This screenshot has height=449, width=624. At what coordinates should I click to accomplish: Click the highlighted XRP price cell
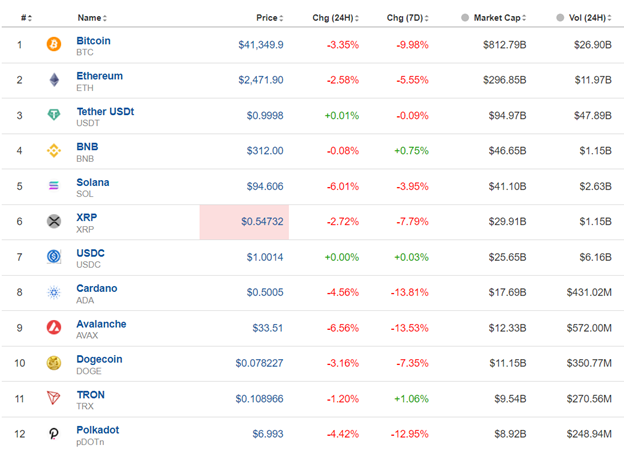click(244, 221)
